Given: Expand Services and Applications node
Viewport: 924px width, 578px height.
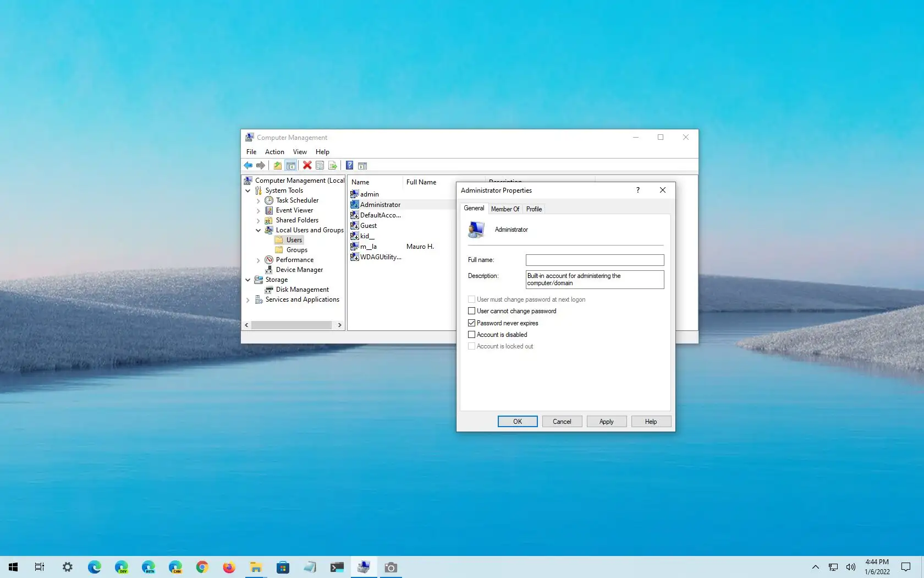Looking at the screenshot, I should click(248, 300).
